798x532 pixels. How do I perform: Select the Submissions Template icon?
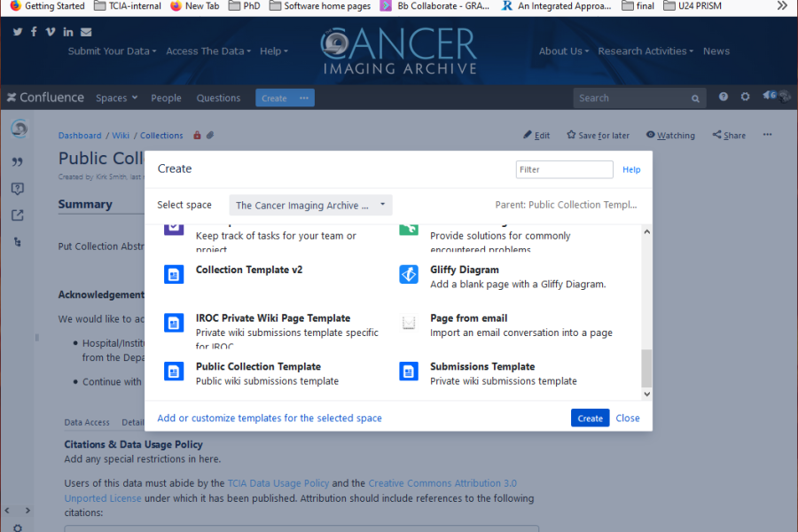[409, 372]
